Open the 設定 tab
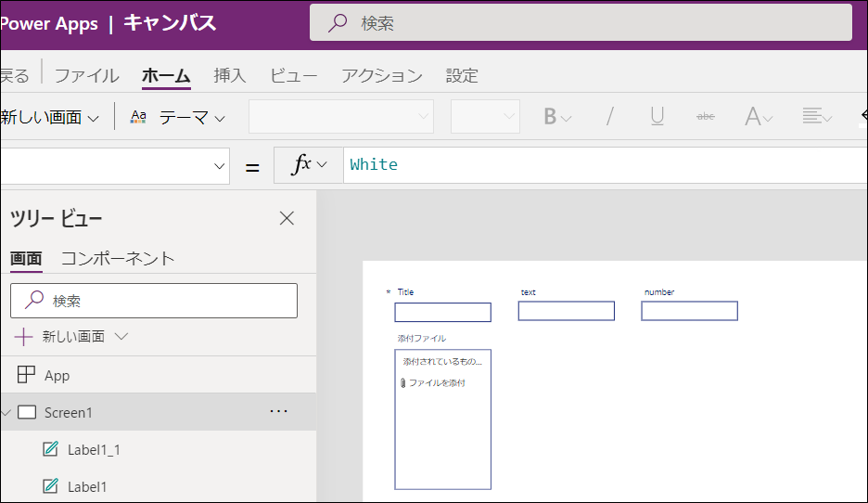 pyautogui.click(x=462, y=75)
